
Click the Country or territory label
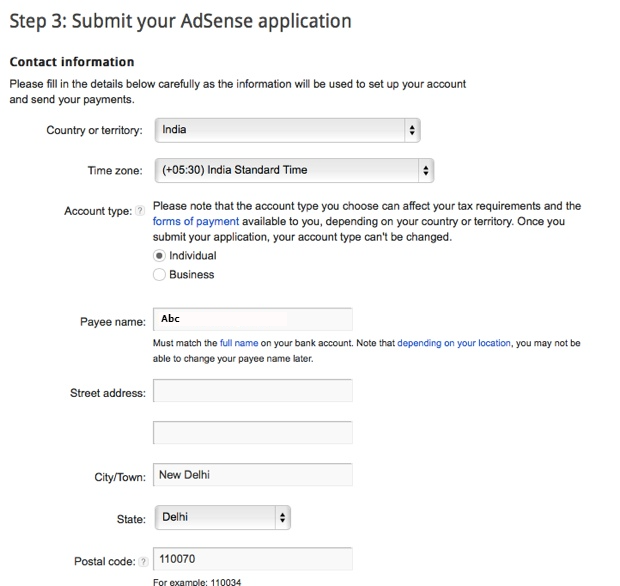tap(94, 130)
